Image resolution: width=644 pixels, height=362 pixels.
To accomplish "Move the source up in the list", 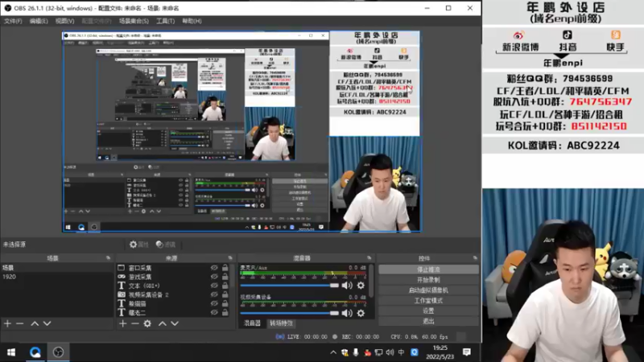I will click(x=163, y=323).
